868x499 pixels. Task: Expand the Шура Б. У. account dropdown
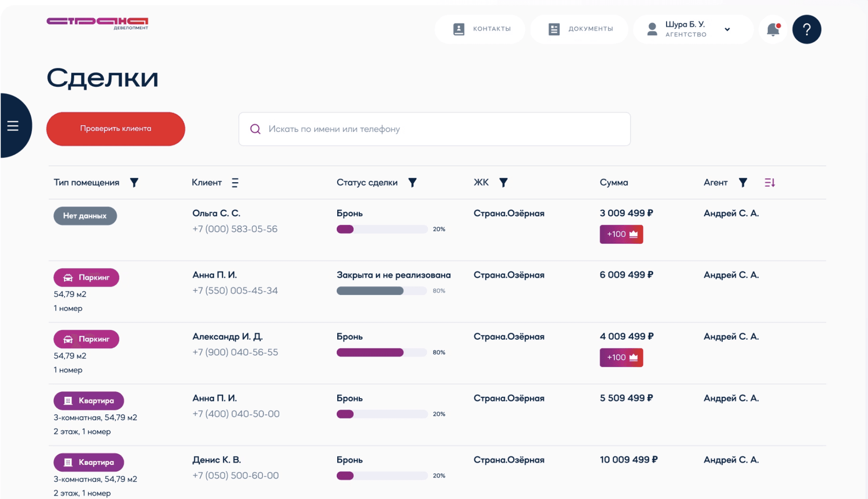[x=727, y=30]
